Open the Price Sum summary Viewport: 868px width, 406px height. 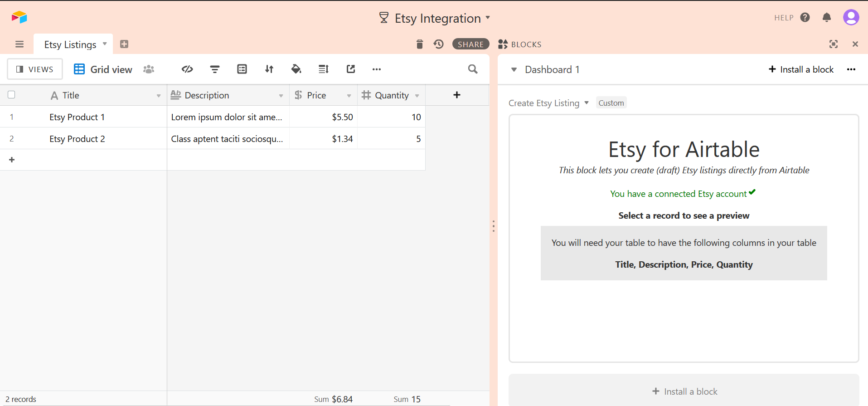click(334, 399)
